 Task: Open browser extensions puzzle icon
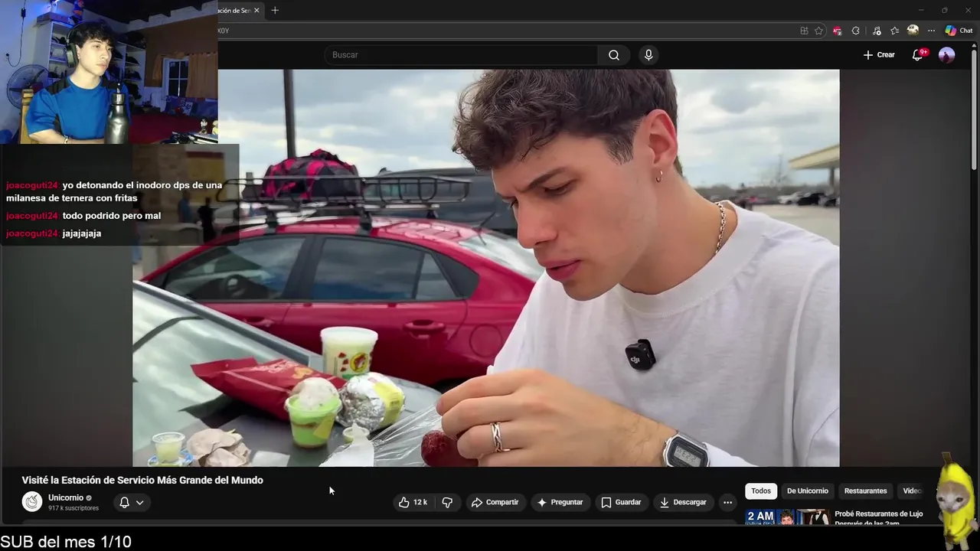coord(856,31)
